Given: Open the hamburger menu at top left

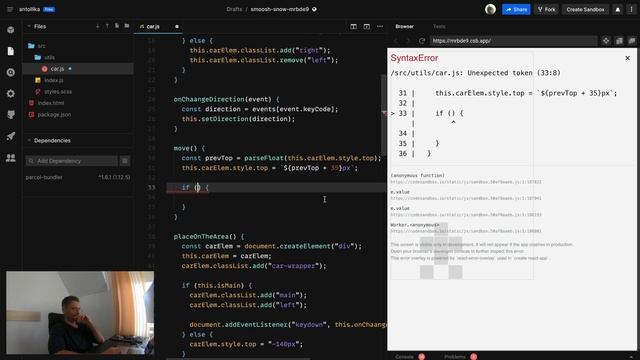Looking at the screenshot, I should click(10, 9).
